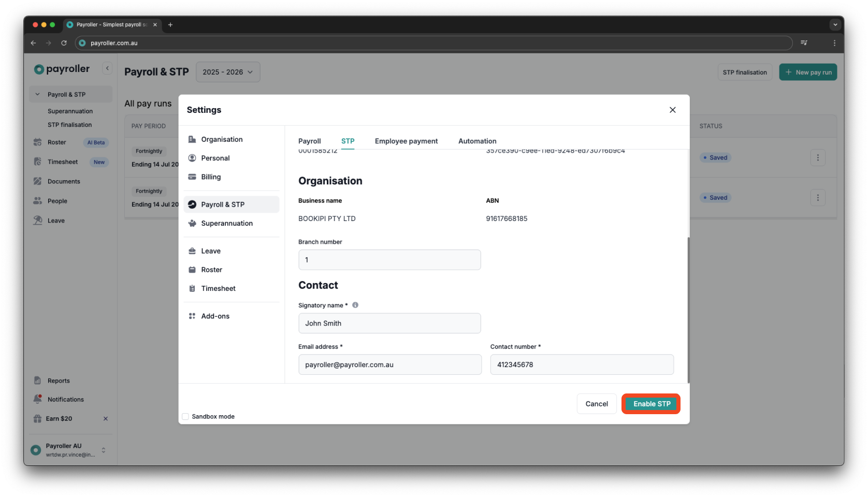
Task: Click the Cancel button
Action: click(597, 404)
